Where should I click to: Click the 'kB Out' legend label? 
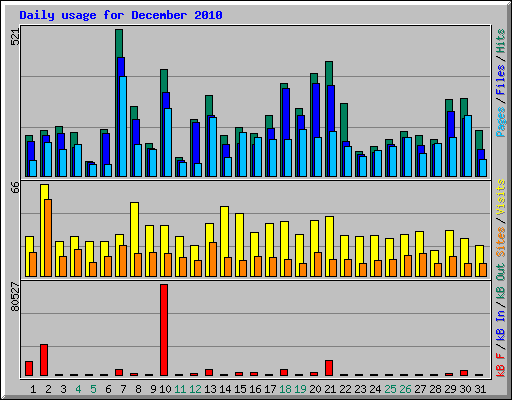click(x=501, y=282)
